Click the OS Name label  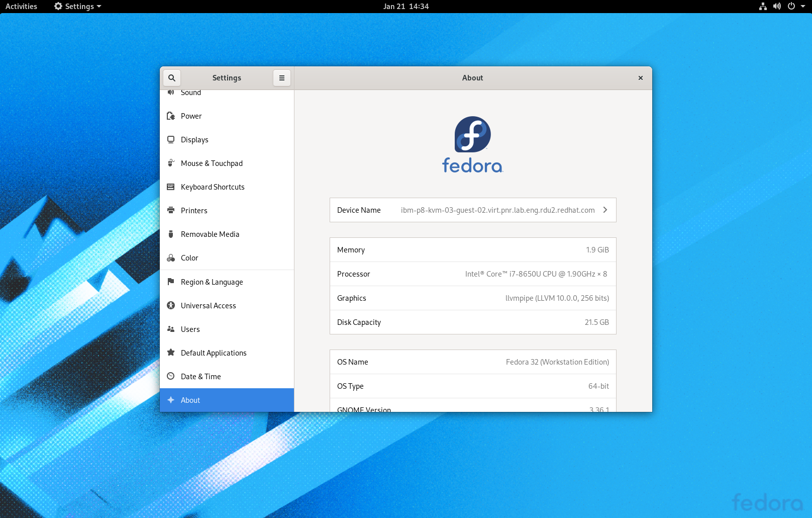coord(353,362)
